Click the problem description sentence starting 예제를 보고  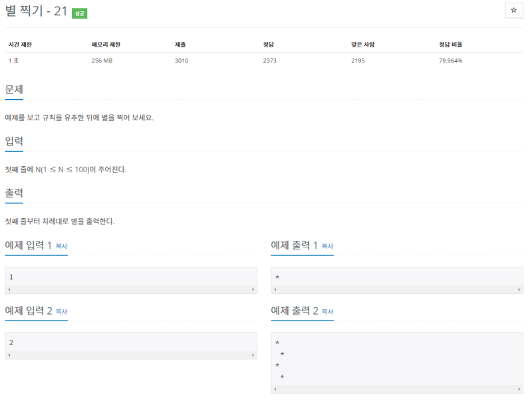(79, 118)
